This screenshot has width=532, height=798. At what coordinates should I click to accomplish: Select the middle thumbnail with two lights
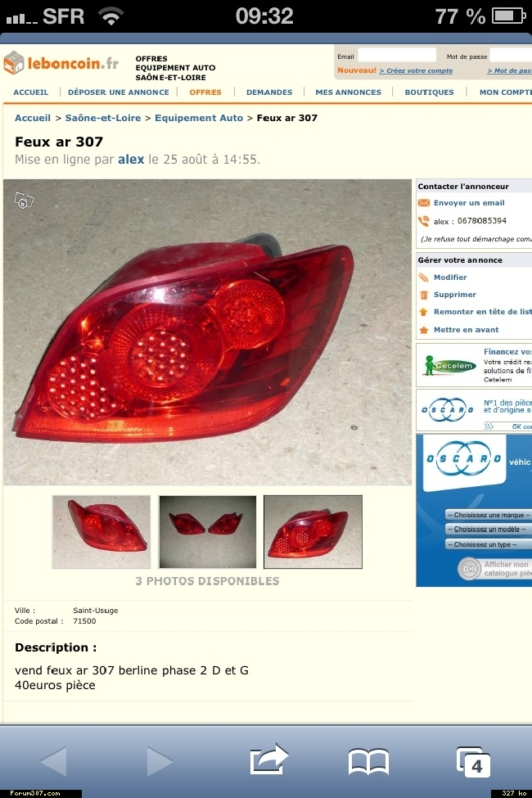(x=208, y=532)
